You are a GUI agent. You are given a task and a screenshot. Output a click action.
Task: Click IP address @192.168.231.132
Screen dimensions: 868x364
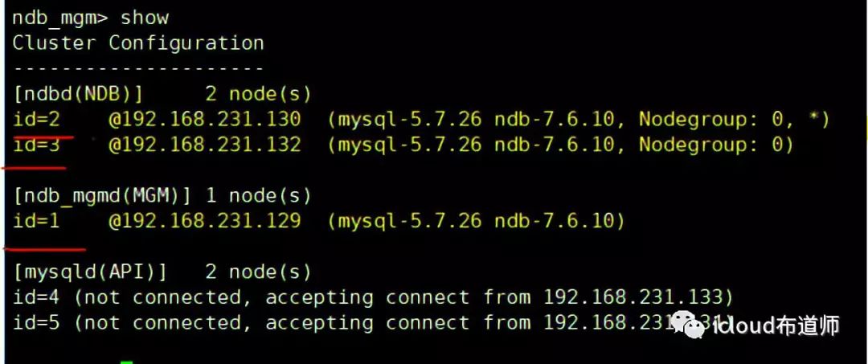click(x=205, y=145)
